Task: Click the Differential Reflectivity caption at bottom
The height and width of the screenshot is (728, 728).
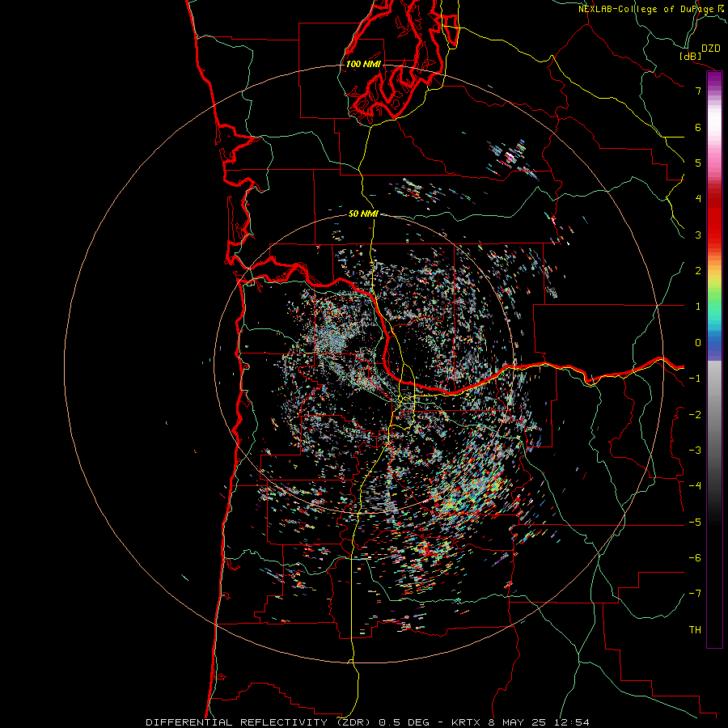Action: pyautogui.click(x=367, y=722)
